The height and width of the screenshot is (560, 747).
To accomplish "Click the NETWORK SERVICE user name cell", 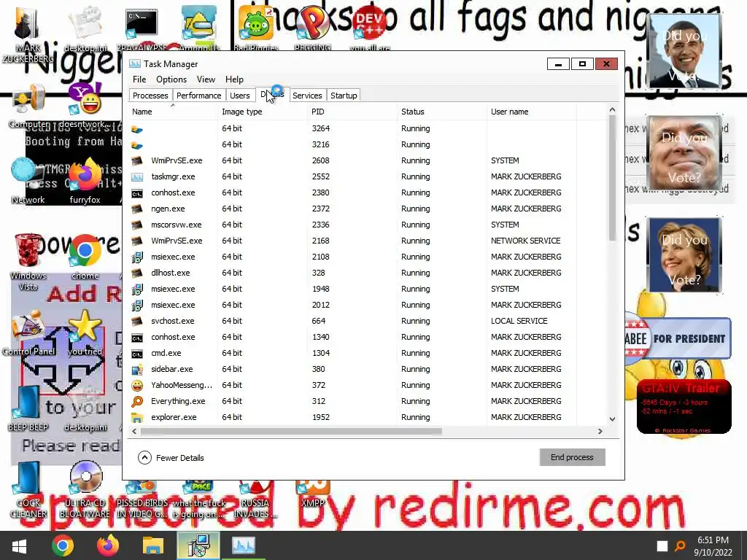I will (x=525, y=241).
